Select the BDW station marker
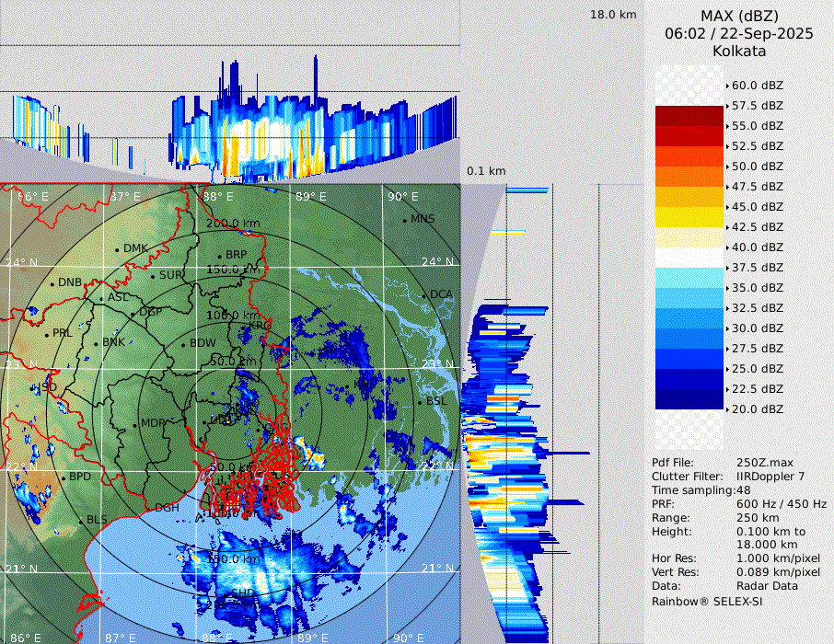Image resolution: width=834 pixels, height=644 pixels. [x=183, y=345]
